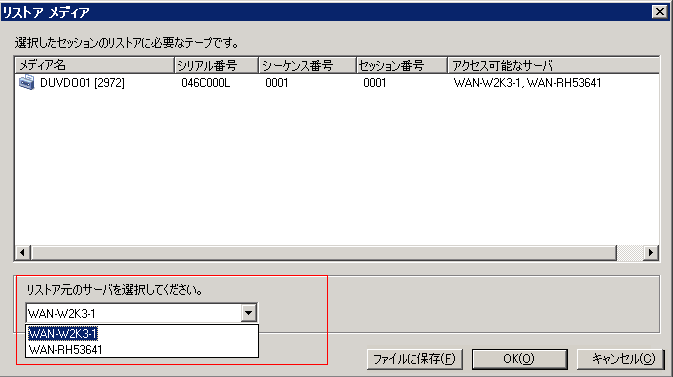Confirm with the OK(O) button
The image size is (673, 377).
(519, 359)
